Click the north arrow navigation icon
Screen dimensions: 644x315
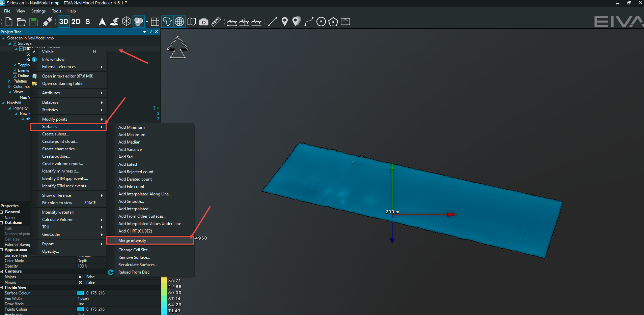[102, 22]
